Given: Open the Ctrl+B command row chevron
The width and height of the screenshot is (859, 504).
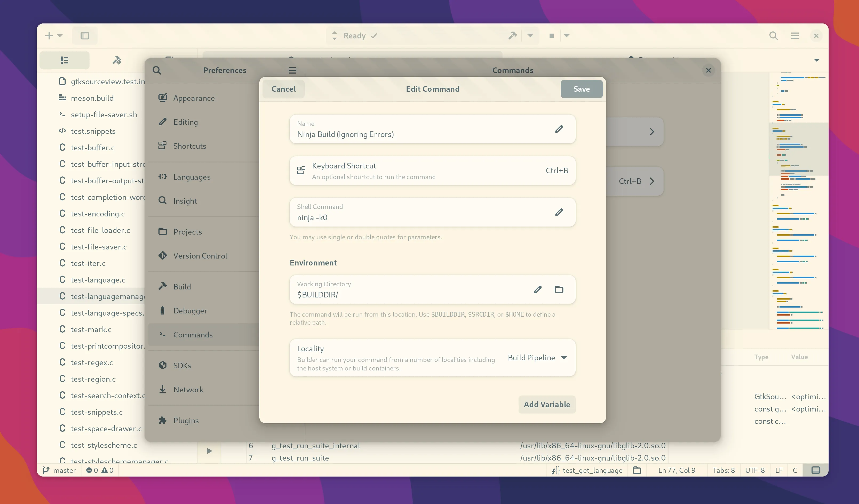Looking at the screenshot, I should pos(651,181).
